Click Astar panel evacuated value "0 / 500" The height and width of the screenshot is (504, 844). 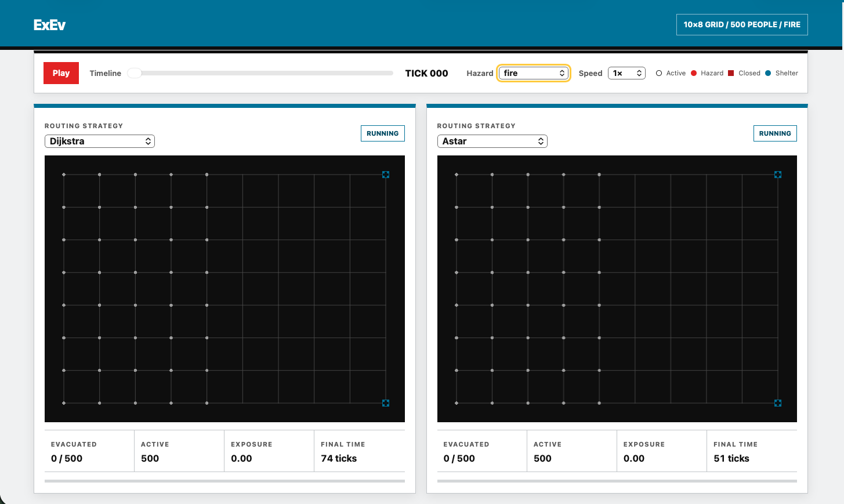tap(459, 458)
